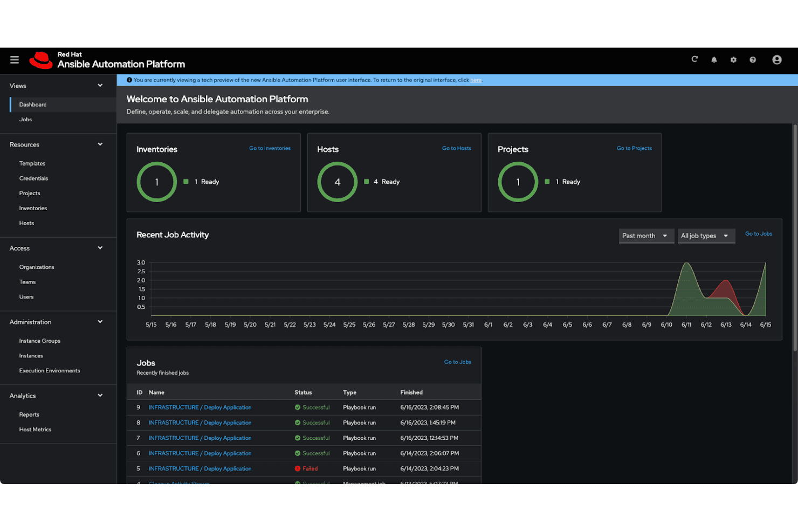Collapse the Views section

tap(100, 86)
